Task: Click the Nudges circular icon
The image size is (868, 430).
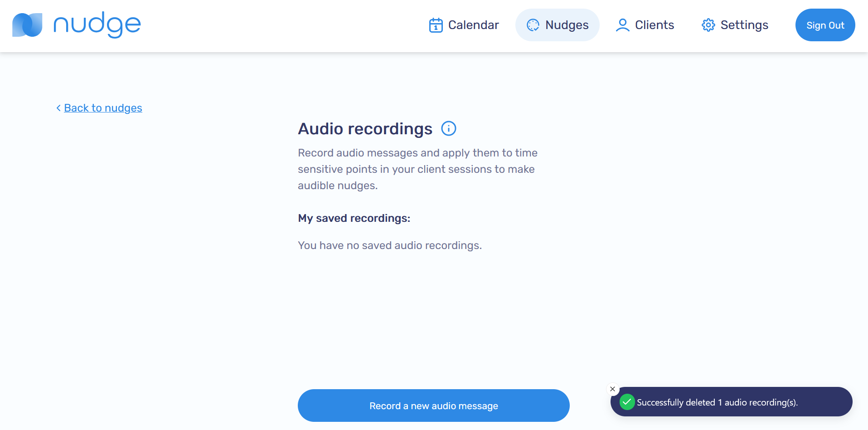Action: pyautogui.click(x=533, y=25)
